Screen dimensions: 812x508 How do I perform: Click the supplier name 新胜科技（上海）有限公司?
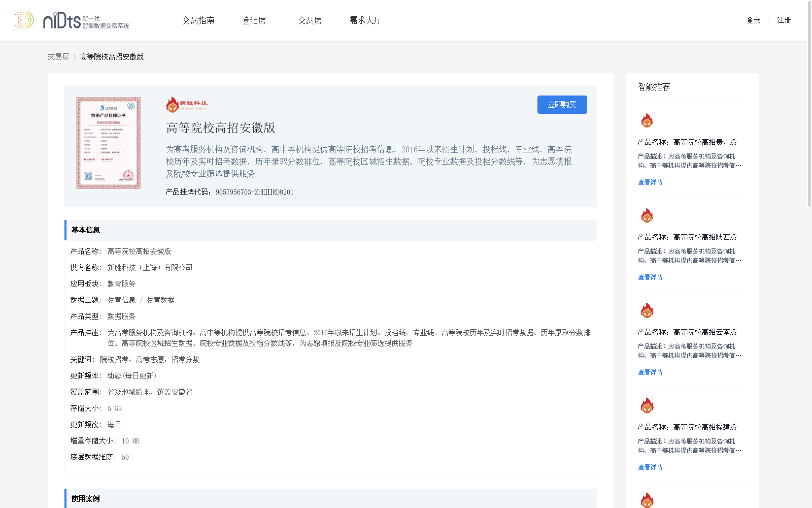[150, 268]
